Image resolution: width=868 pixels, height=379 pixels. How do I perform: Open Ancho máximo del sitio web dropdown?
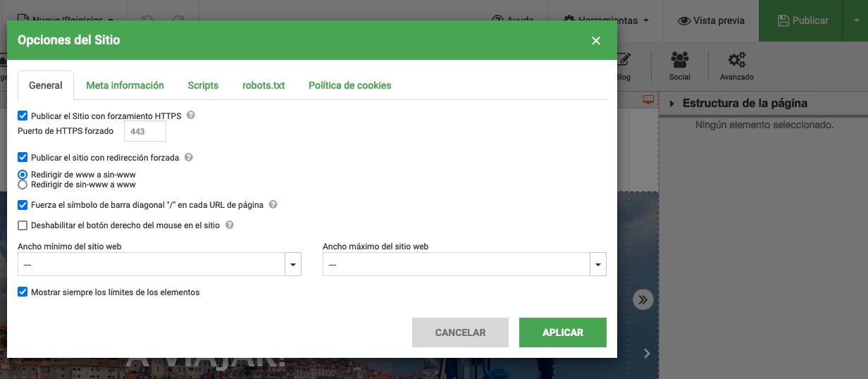coord(597,265)
